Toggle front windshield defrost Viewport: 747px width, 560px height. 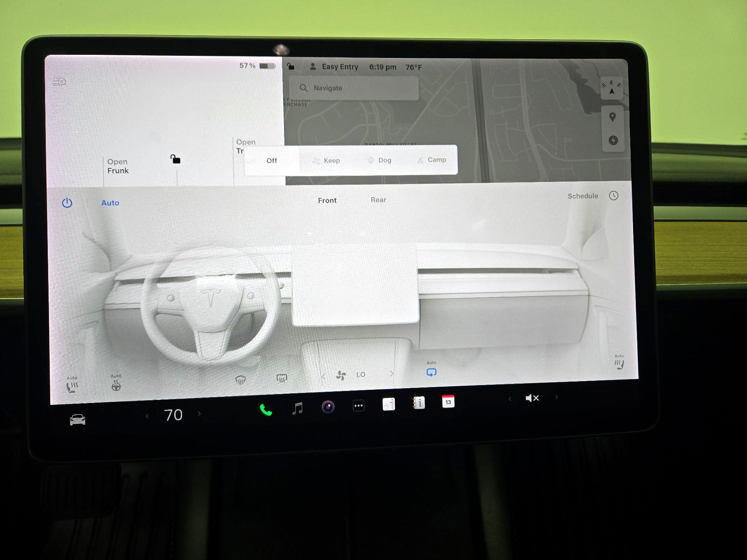(x=240, y=380)
